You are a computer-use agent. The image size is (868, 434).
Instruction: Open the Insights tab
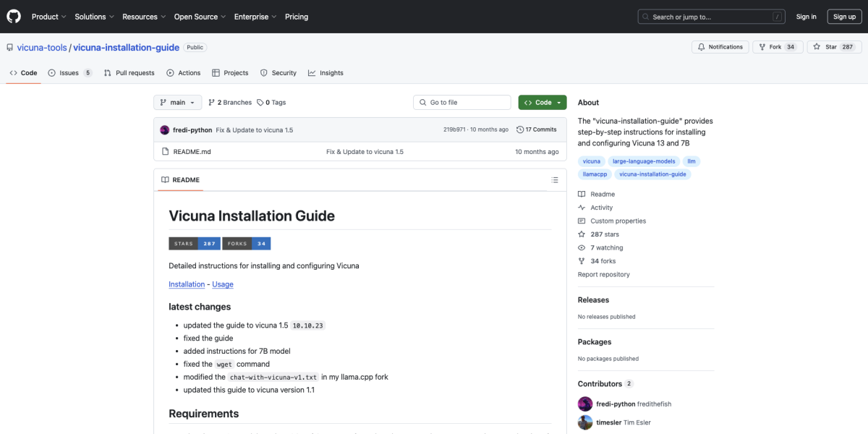coord(325,73)
